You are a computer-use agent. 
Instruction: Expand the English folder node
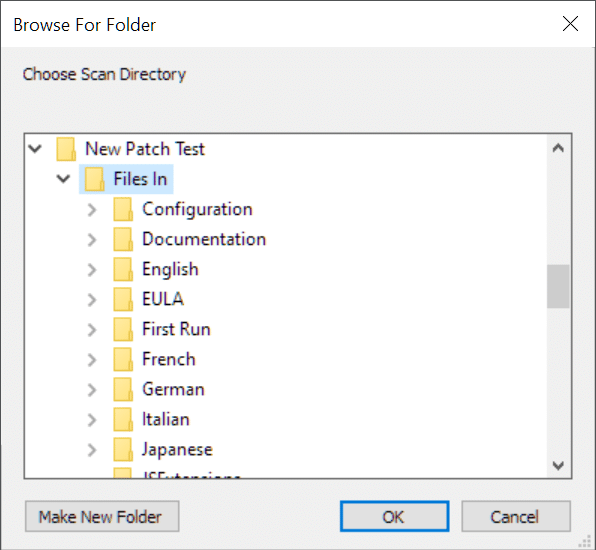pos(92,269)
